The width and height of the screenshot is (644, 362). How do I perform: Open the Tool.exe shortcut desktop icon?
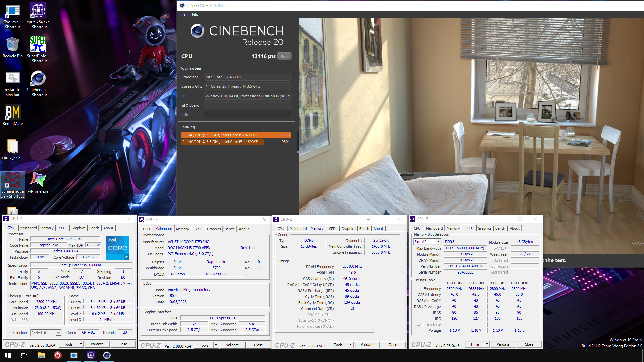tap(12, 16)
